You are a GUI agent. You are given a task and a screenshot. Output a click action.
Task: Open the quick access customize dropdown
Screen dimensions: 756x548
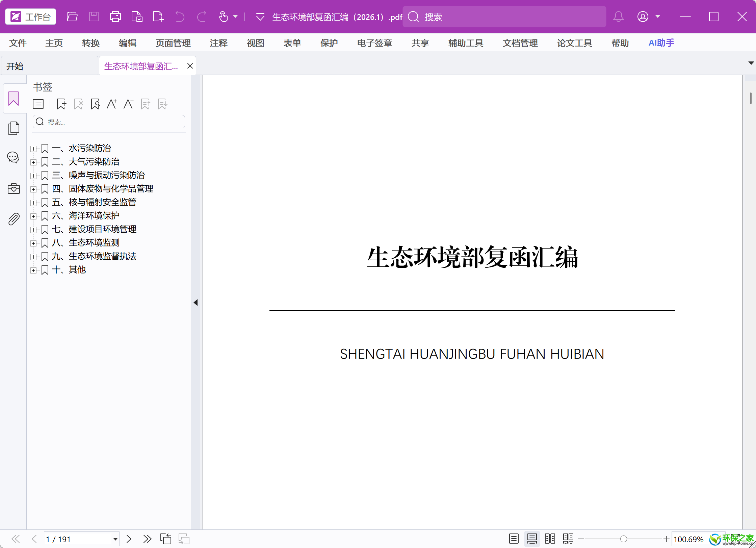click(260, 17)
